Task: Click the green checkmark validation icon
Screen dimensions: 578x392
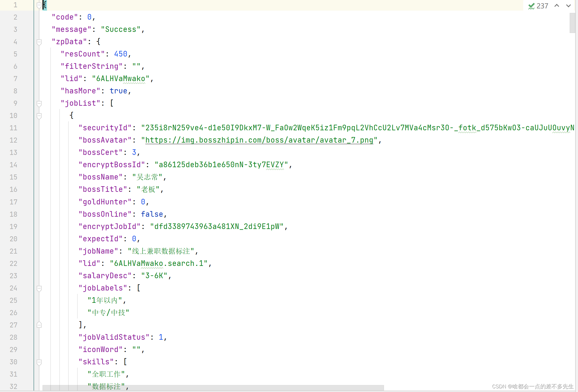Action: point(531,5)
